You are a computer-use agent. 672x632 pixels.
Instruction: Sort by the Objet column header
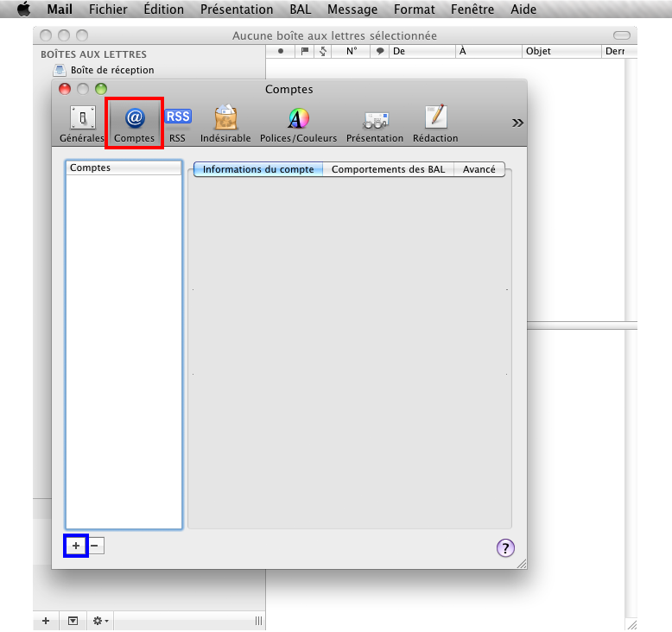click(x=561, y=51)
